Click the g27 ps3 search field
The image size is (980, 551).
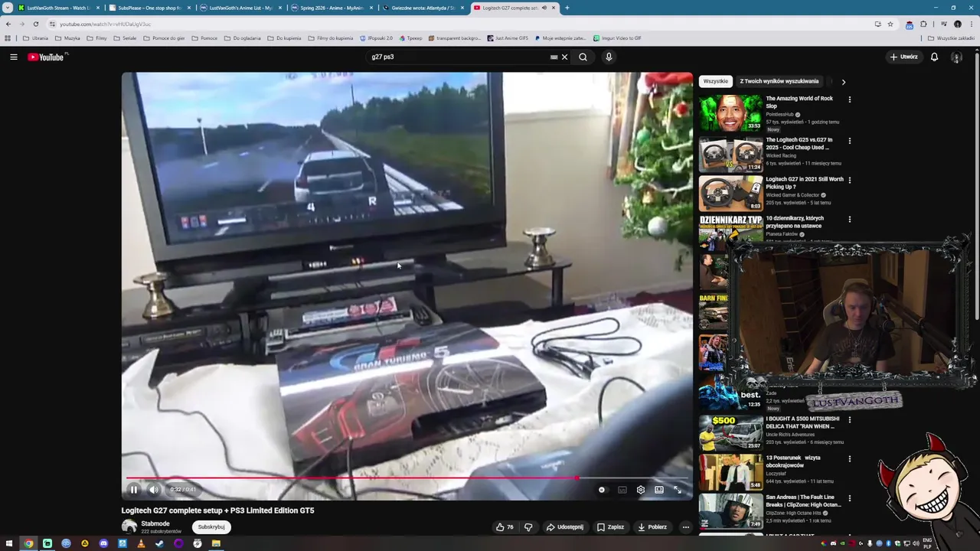pyautogui.click(x=458, y=57)
